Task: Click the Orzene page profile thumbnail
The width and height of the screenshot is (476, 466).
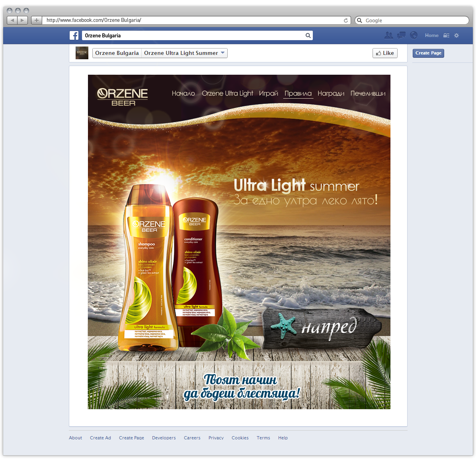Action: click(x=82, y=53)
